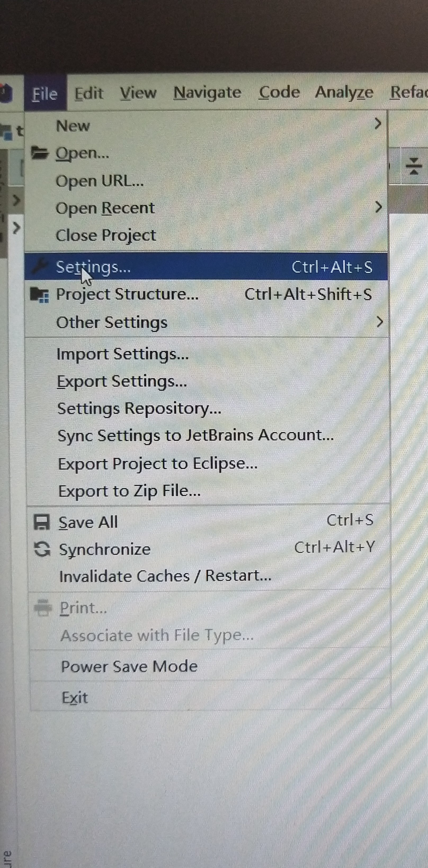Open the Analyze menu
Image resolution: width=428 pixels, height=868 pixels.
344,92
